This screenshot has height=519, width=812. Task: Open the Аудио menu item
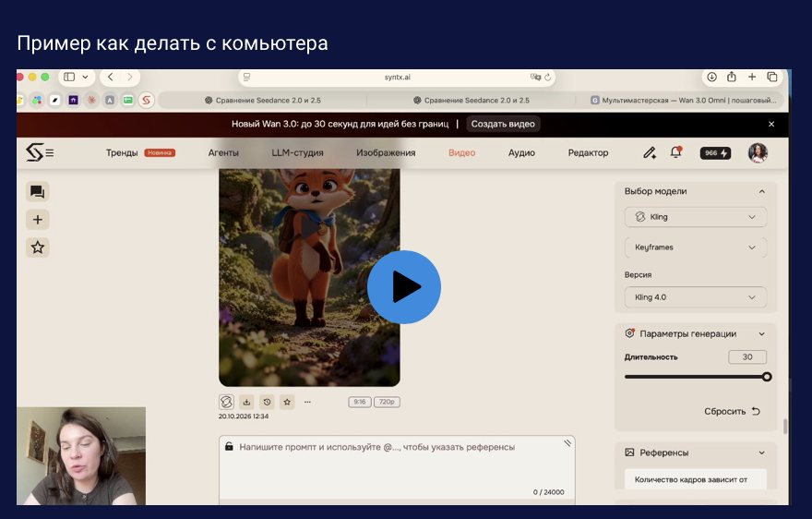[521, 152]
